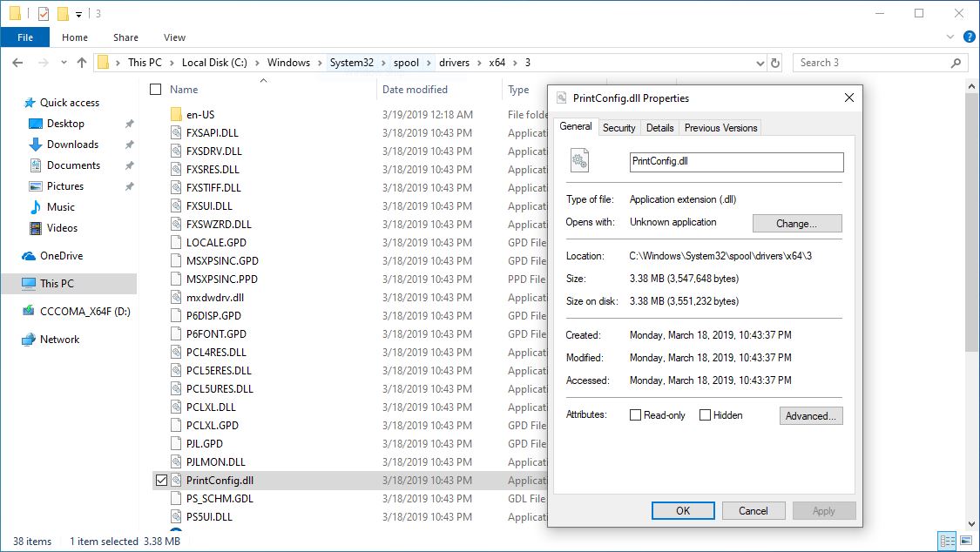Image resolution: width=980 pixels, height=552 pixels.
Task: Switch to Previous Versions tab
Action: pos(720,128)
